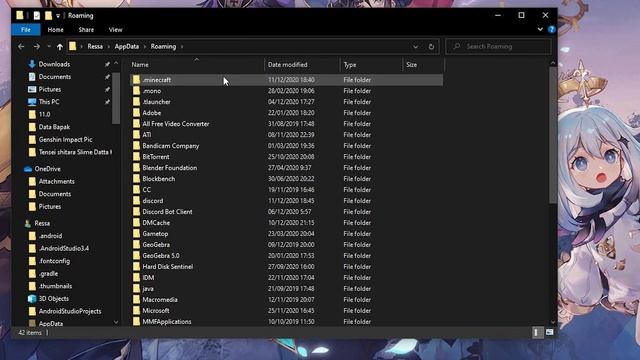The width and height of the screenshot is (640, 360).
Task: Select the Macromedia folder
Action: coord(286,300)
